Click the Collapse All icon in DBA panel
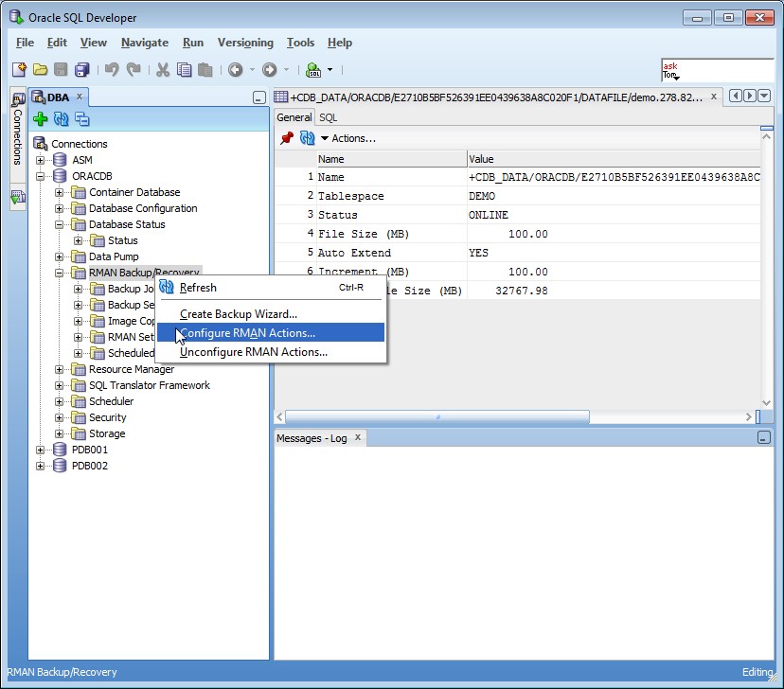 [82, 118]
